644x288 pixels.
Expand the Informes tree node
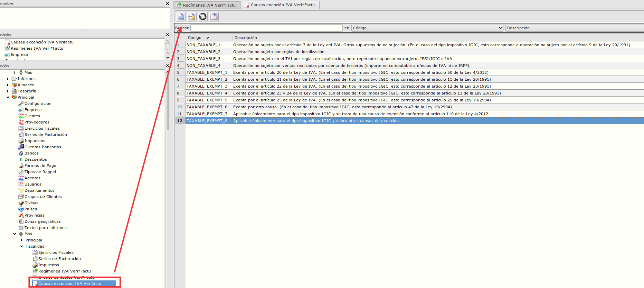coord(8,79)
